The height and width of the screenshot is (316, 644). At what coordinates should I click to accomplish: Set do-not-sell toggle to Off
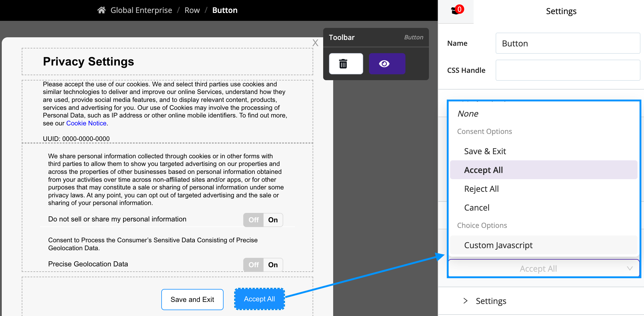[x=253, y=219]
